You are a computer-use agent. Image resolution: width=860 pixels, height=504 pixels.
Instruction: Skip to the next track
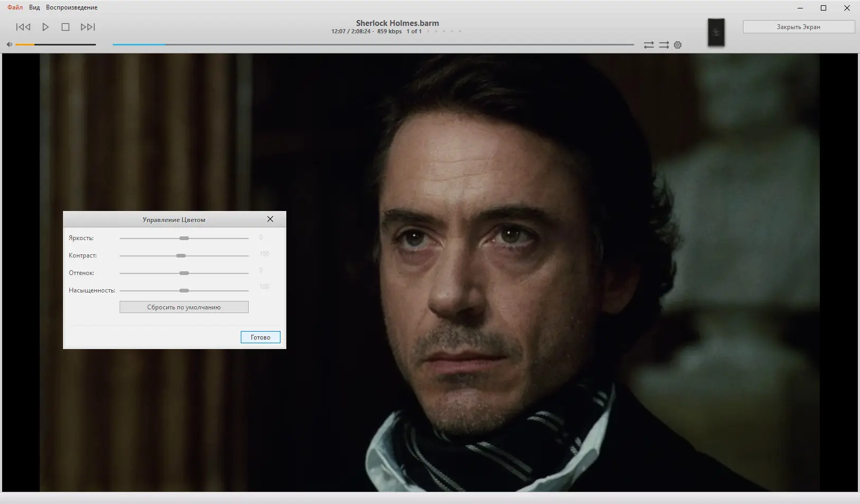click(88, 27)
